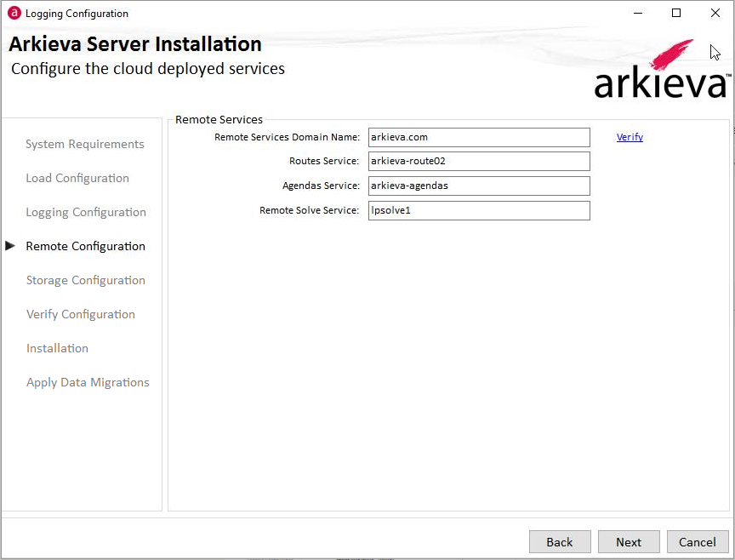Maximize the installer window

676,13
